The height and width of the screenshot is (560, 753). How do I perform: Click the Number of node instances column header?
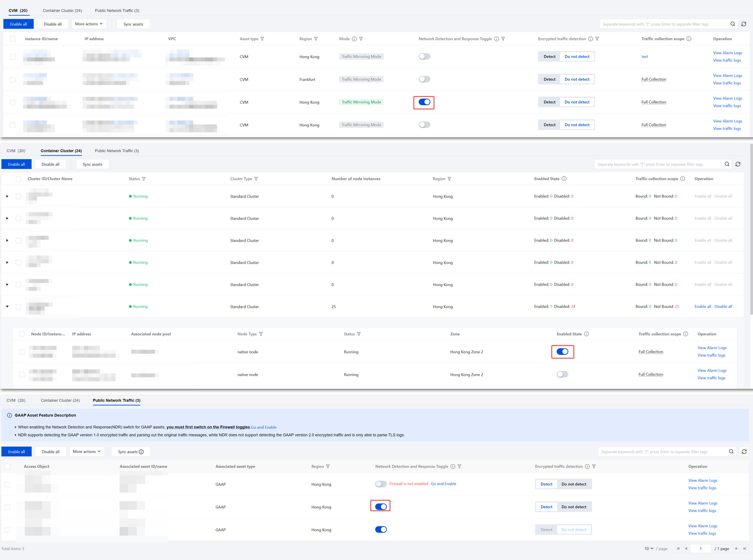tap(356, 179)
